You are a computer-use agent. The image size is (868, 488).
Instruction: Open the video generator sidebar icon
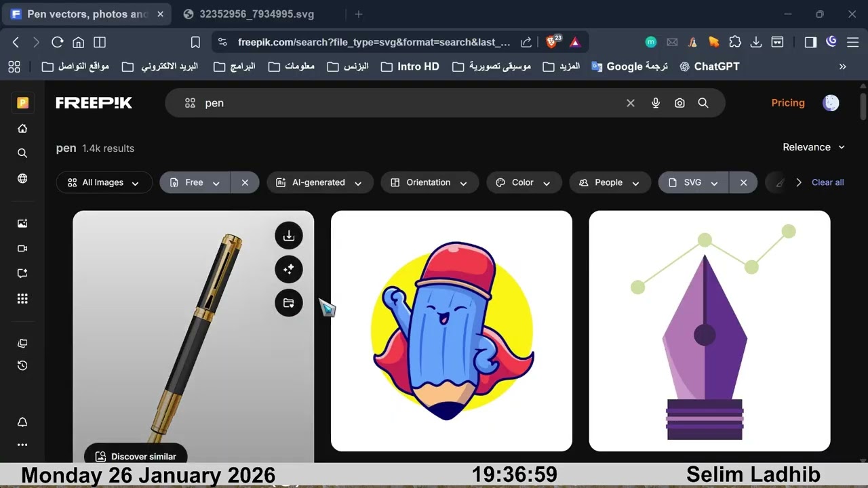(x=22, y=249)
